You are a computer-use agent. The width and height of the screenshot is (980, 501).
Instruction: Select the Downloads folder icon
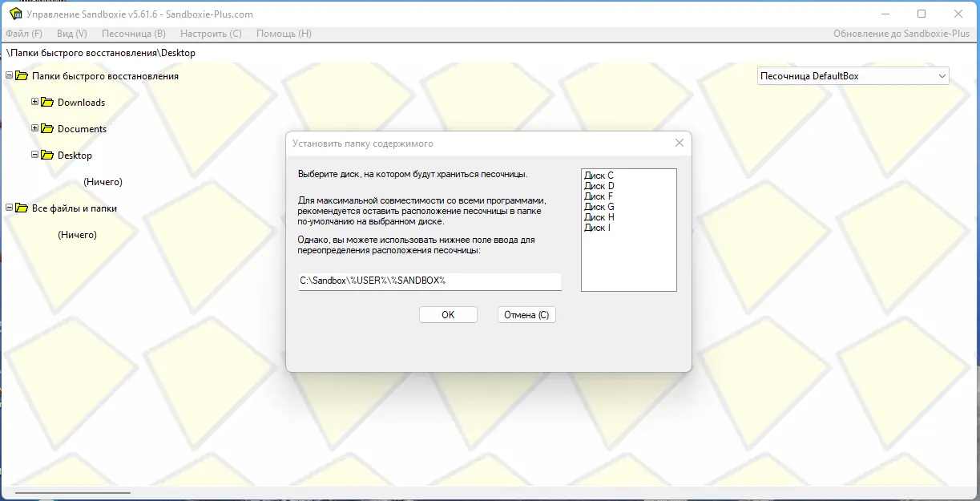pyautogui.click(x=47, y=103)
